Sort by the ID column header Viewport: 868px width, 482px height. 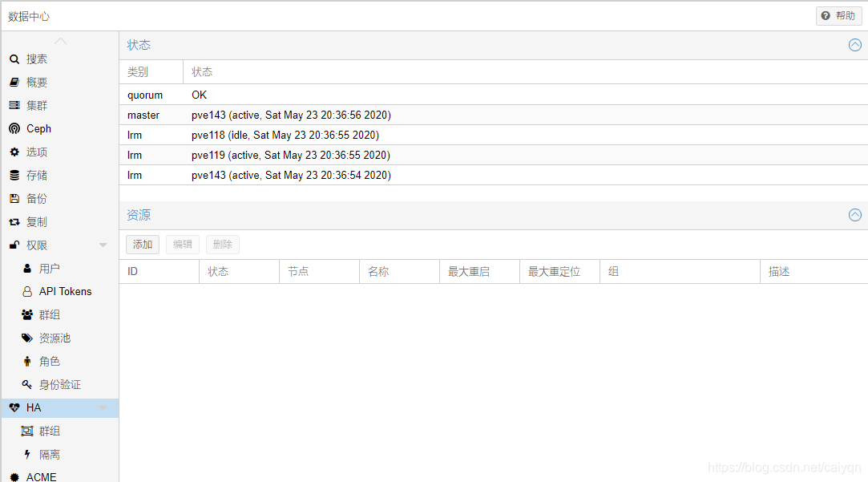tap(159, 271)
